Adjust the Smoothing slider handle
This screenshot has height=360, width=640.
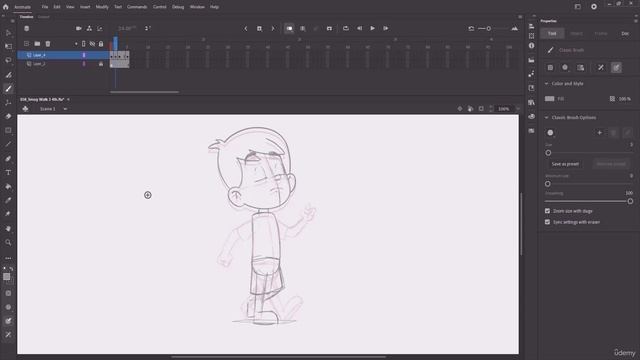630,201
